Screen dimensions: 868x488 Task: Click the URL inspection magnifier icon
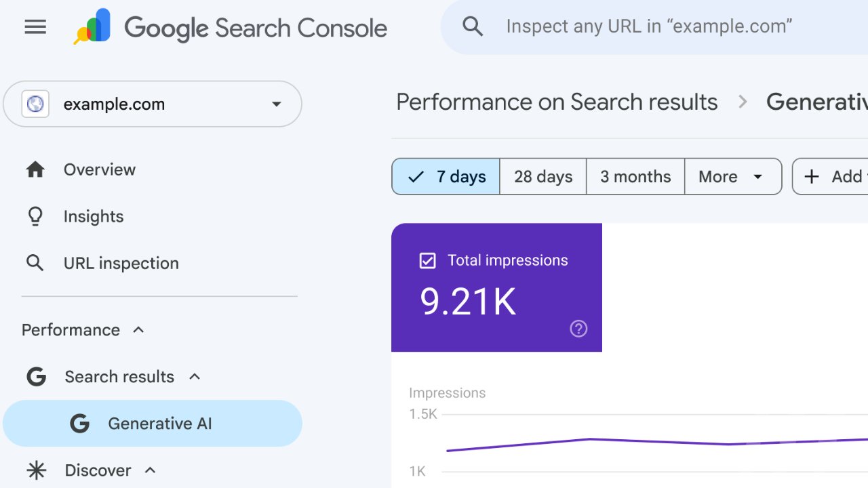tap(35, 263)
